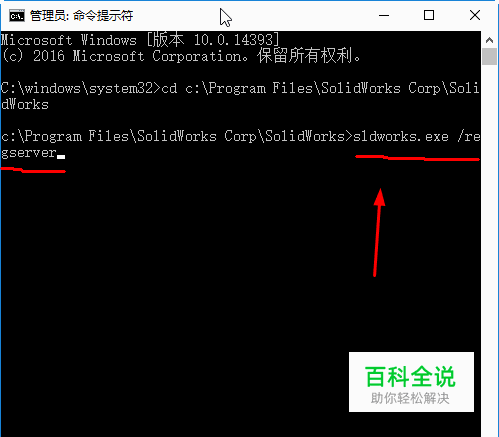Click the scrollbar up arrow

tap(489, 40)
